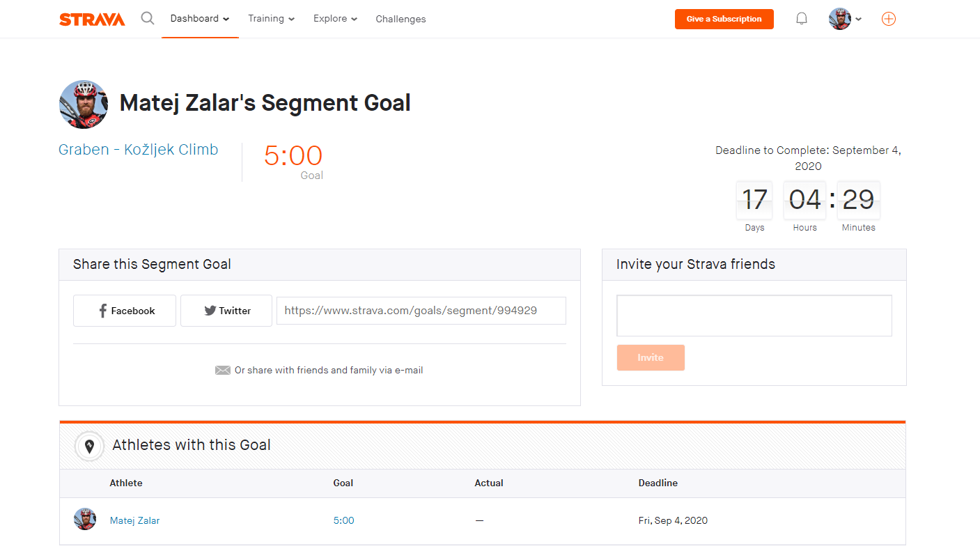Screen dimensions: 980x551
Task: Click the envelope e-mail share icon
Action: (x=223, y=371)
